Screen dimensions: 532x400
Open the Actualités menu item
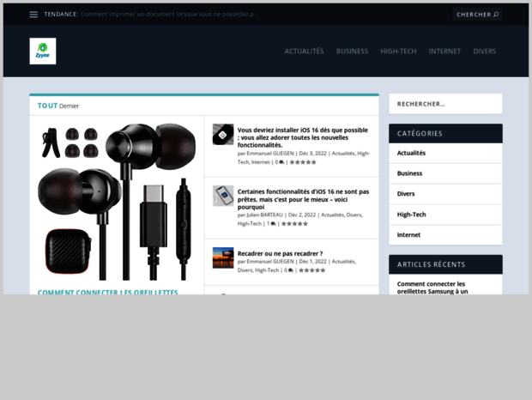pyautogui.click(x=304, y=52)
